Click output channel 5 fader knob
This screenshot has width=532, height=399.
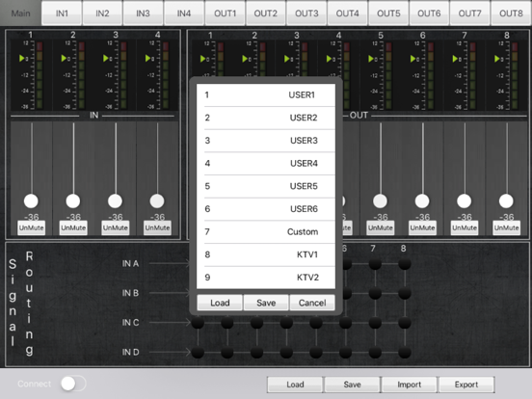(380, 201)
